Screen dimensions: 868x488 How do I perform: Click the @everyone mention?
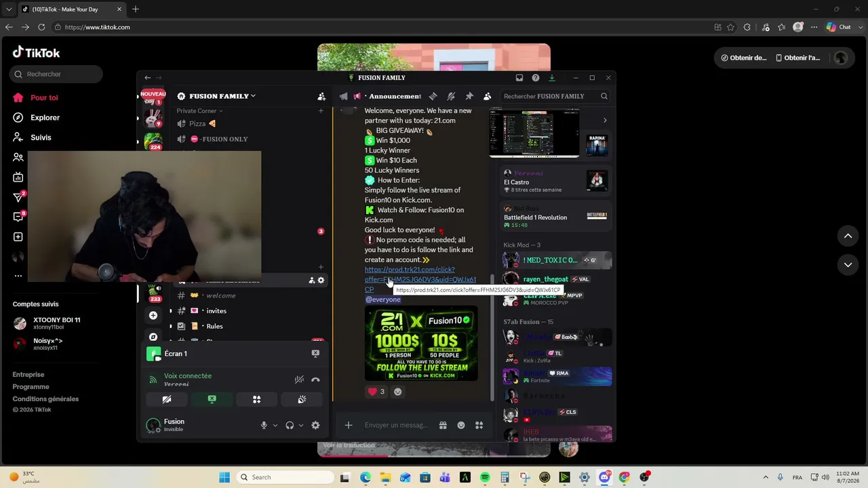pyautogui.click(x=383, y=300)
